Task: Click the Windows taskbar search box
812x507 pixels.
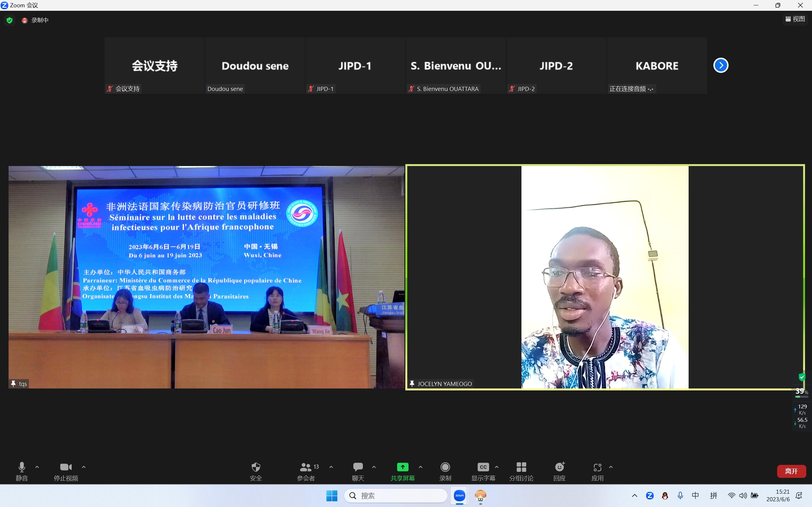Action: (396, 496)
